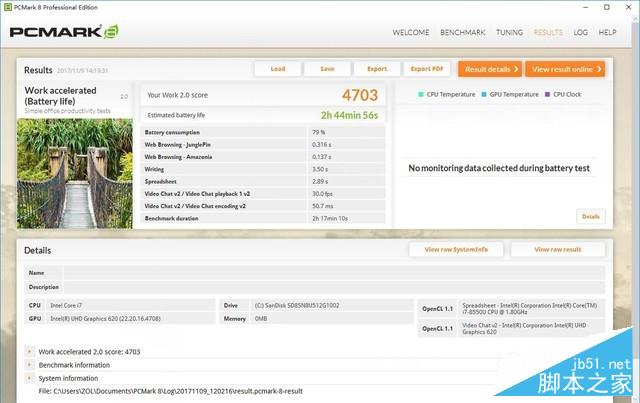This screenshot has width=640, height=403.
Task: Click the No monitoring data collected message
Action: click(x=499, y=168)
